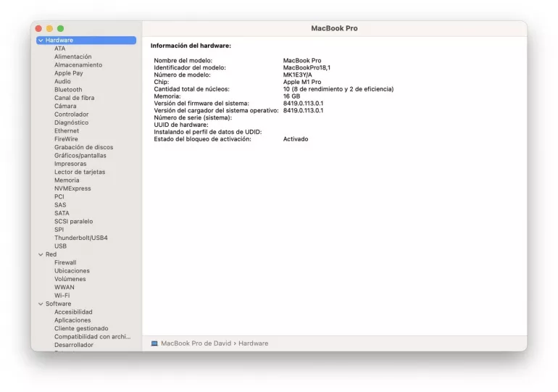Screen dimensions: 558x392
Task: Select the WWAN entry
Action: tap(64, 288)
